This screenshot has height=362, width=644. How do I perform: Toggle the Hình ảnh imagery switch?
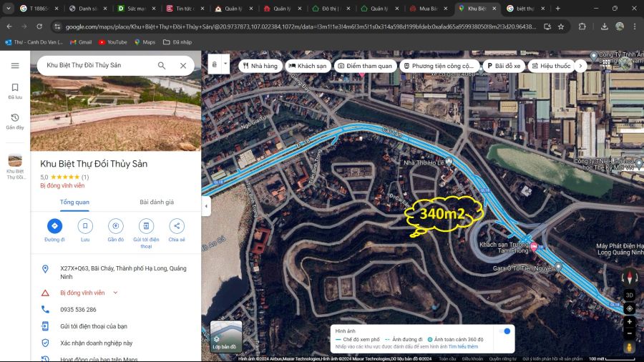(x=506, y=331)
